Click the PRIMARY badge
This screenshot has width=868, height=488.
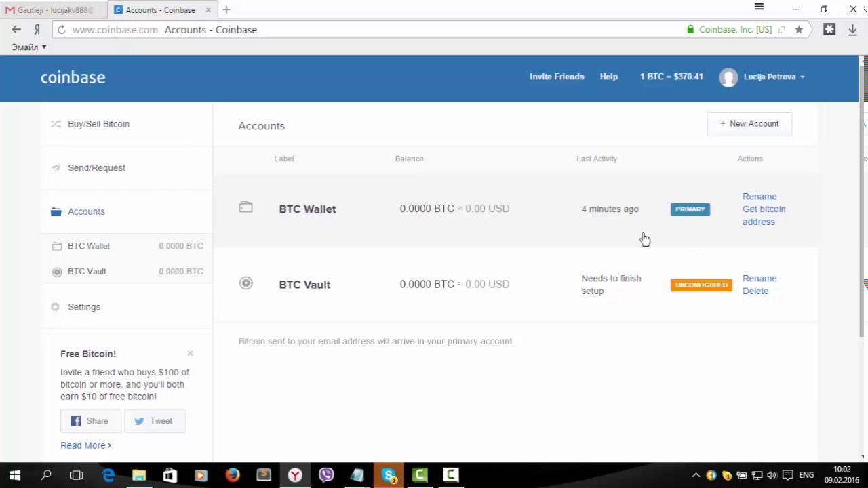point(690,209)
